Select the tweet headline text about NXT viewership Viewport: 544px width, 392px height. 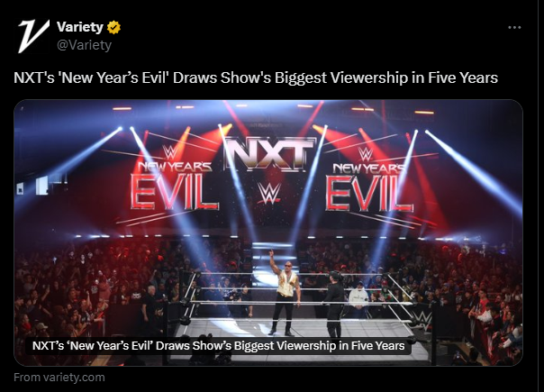[256, 77]
